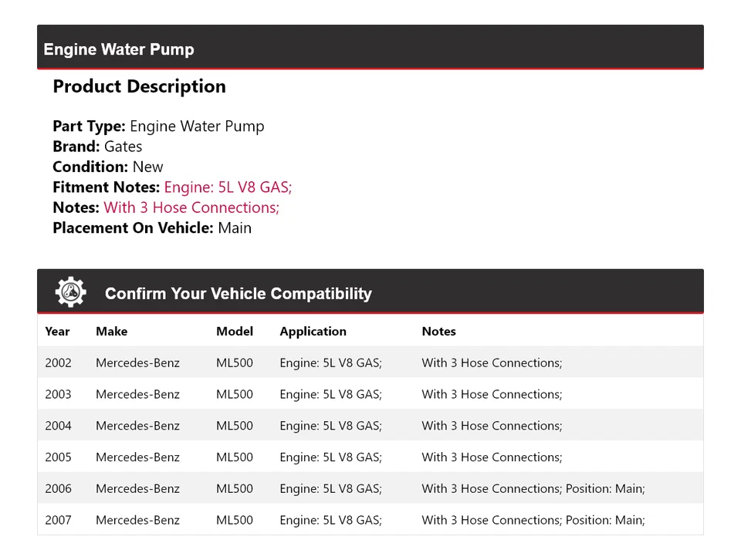Click the Condition: New line

pyautogui.click(x=108, y=167)
